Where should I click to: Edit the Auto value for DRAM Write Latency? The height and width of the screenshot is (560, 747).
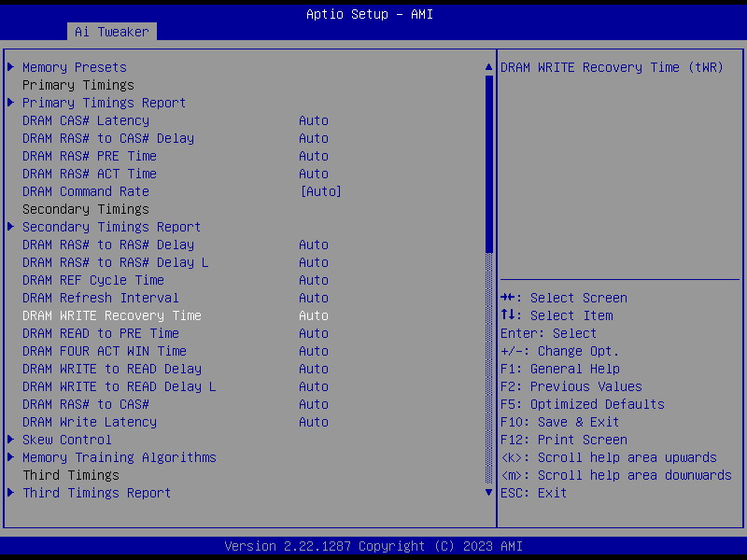pyautogui.click(x=314, y=422)
